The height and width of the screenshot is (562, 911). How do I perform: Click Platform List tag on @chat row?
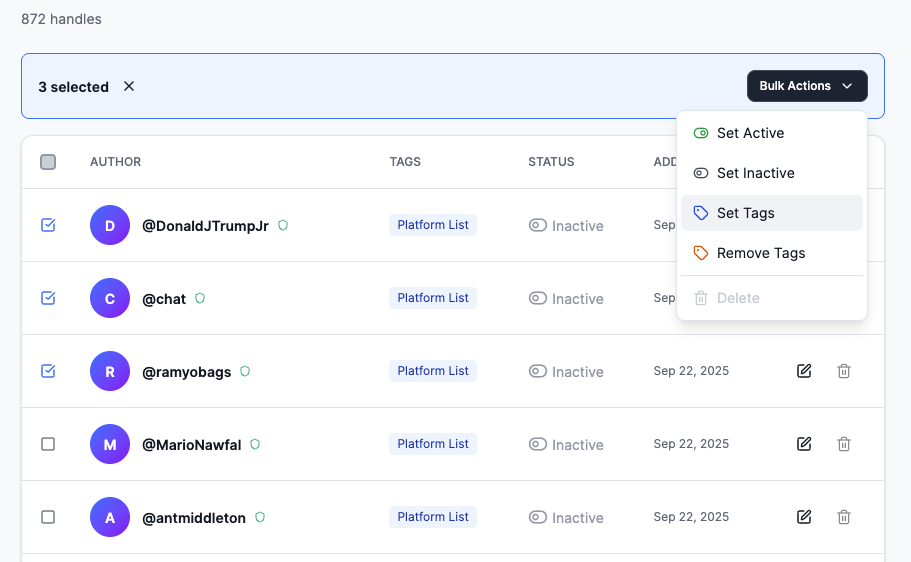click(433, 298)
